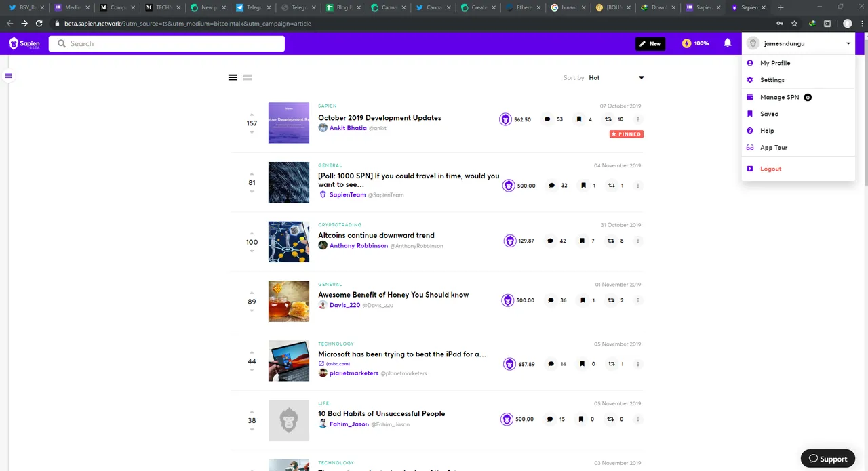The height and width of the screenshot is (471, 868).
Task: Open planetmarketers author link
Action: (353, 373)
